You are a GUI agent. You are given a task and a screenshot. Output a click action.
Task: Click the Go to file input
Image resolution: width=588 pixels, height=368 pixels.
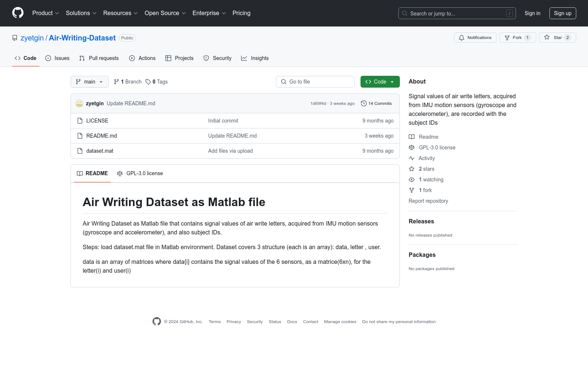point(315,82)
